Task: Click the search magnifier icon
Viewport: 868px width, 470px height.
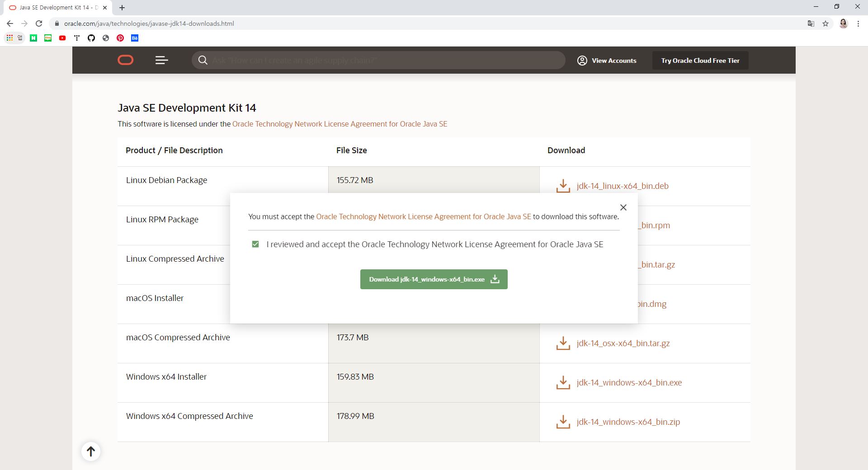Action: click(x=203, y=60)
